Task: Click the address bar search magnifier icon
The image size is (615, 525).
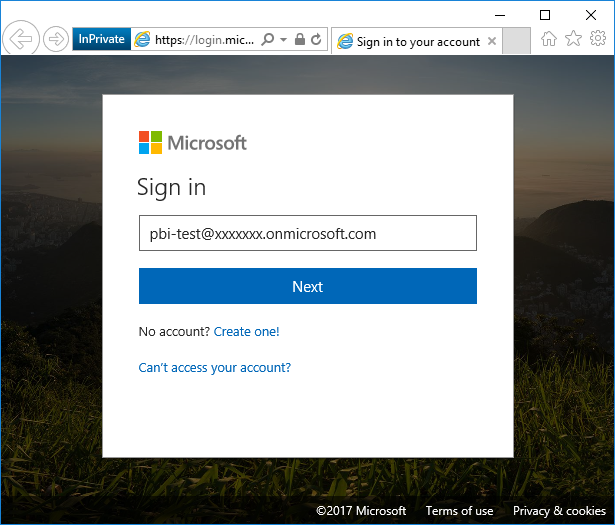Action: pyautogui.click(x=268, y=39)
